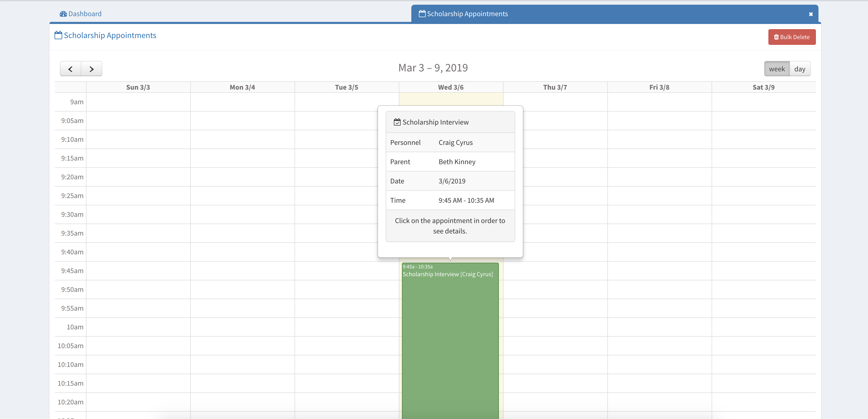Viewport: 868px width, 419px height.
Task: Click the Scholarship Appointments page heading
Action: coord(110,35)
